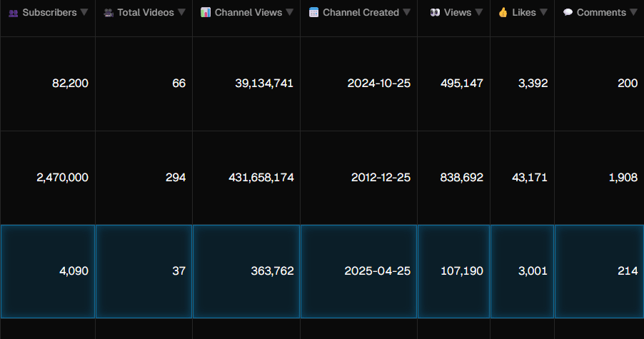
Task: Select the highlighted cell with 37 videos
Action: pyautogui.click(x=144, y=271)
